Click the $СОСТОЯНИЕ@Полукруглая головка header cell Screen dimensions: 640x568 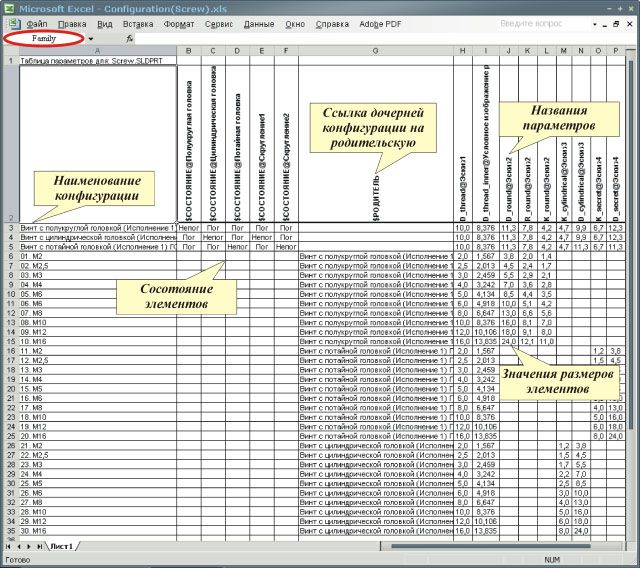pyautogui.click(x=189, y=144)
